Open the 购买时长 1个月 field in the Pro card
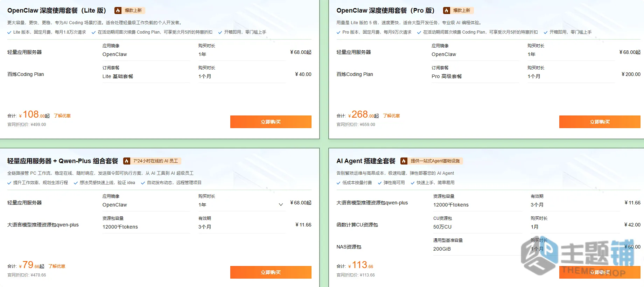The width and height of the screenshot is (644, 287). tap(571, 76)
